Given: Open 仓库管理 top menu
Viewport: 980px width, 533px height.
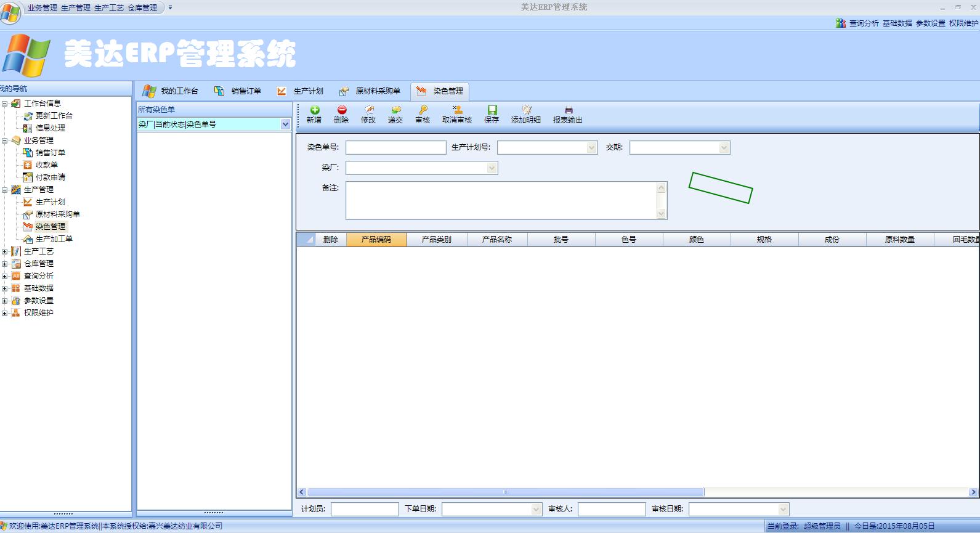Looking at the screenshot, I should click(142, 8).
